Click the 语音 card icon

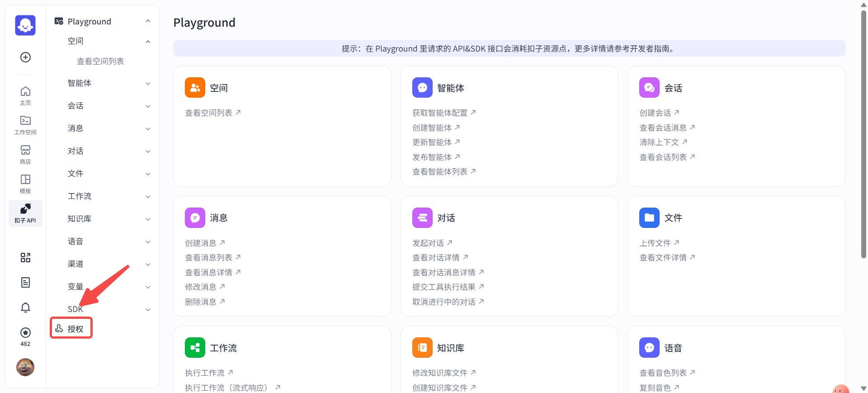coord(649,348)
